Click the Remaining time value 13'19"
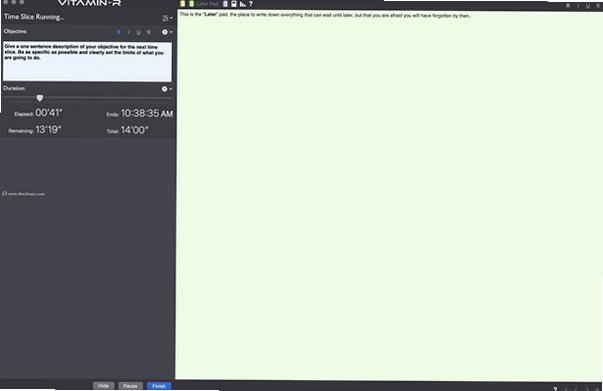Viewport: 603px width, 391px height. tap(48, 130)
